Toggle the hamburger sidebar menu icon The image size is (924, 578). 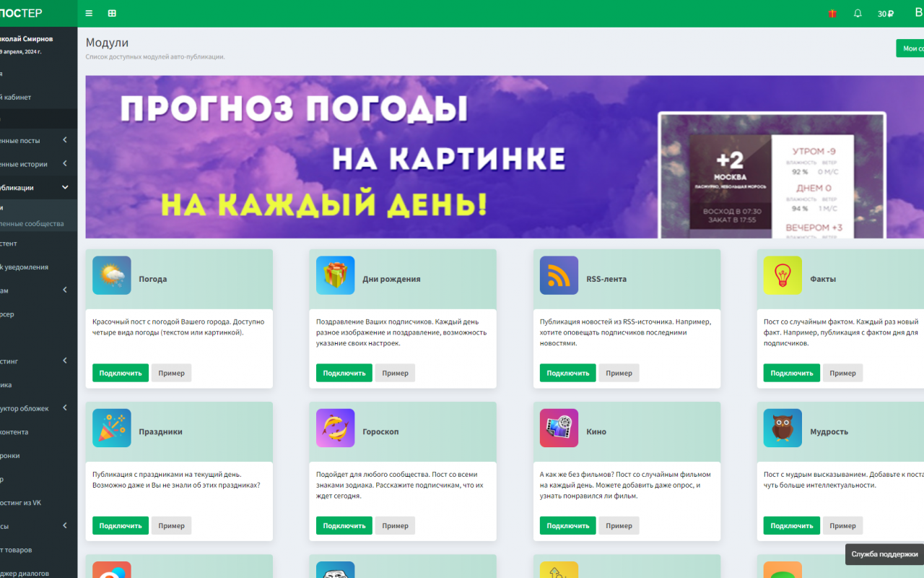[89, 13]
